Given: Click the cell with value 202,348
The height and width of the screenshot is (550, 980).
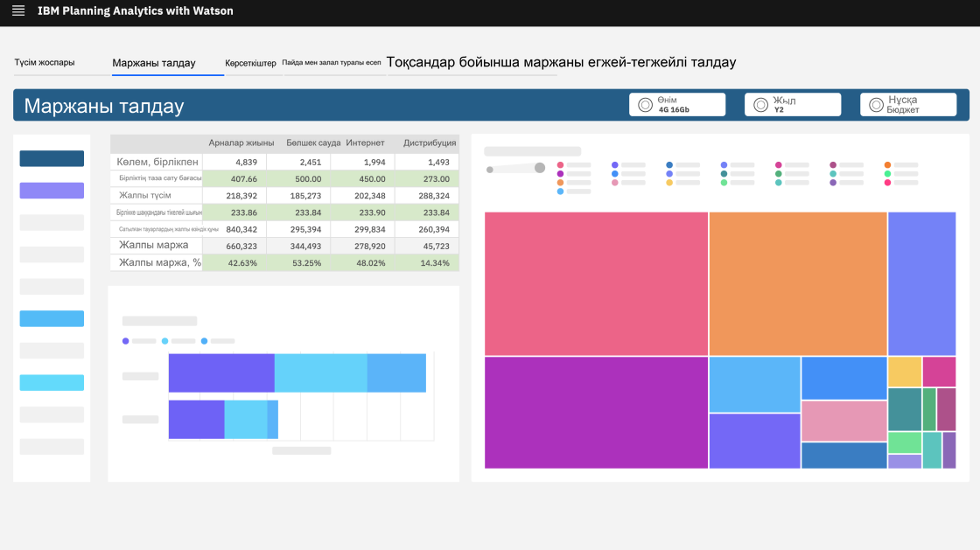Looking at the screenshot, I should [x=363, y=195].
